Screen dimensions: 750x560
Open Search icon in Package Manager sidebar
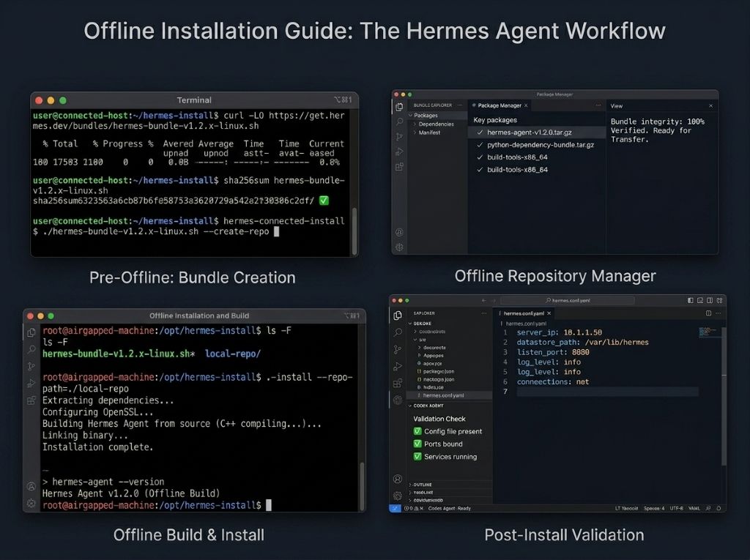[x=399, y=122]
